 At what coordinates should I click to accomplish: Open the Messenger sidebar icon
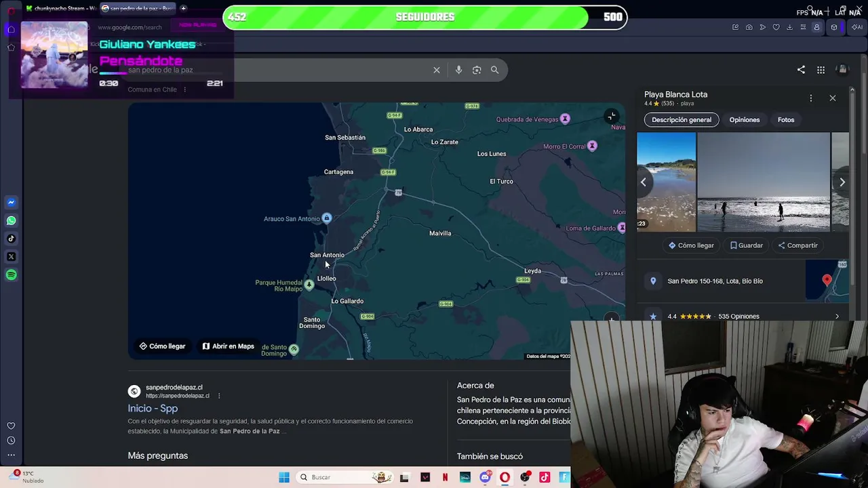coord(11,202)
